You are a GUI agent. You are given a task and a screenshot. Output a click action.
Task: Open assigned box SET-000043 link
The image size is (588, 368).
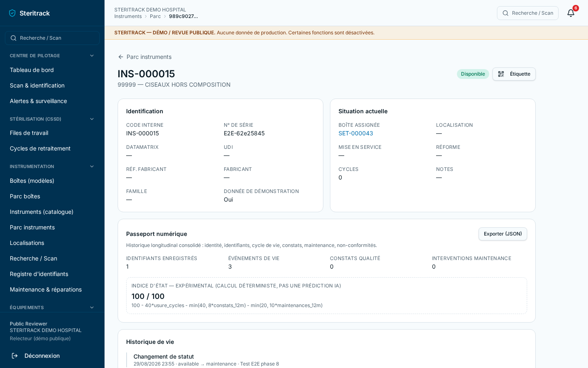coord(356,133)
